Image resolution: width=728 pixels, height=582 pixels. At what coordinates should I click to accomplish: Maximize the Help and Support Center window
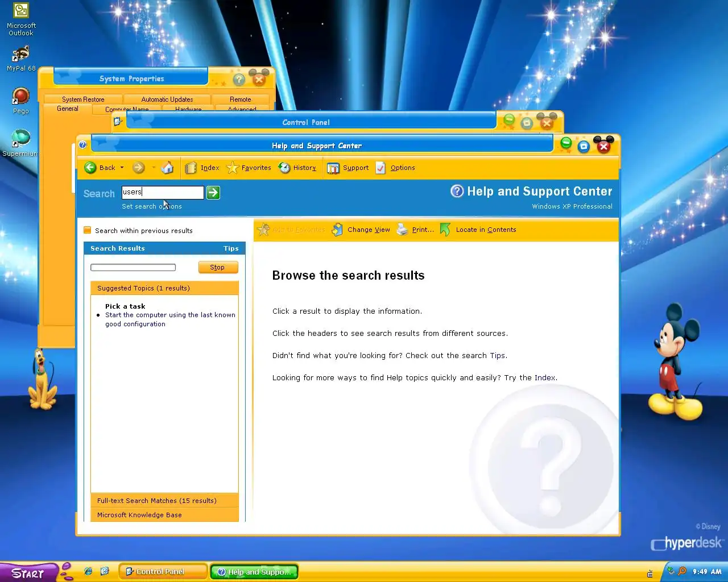(x=584, y=147)
